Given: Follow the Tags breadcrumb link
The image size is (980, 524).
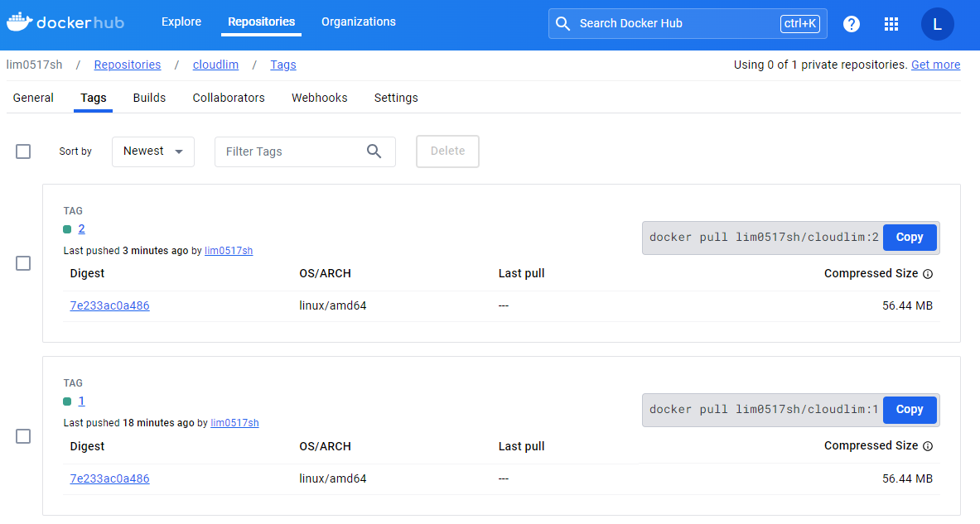Looking at the screenshot, I should click(283, 65).
